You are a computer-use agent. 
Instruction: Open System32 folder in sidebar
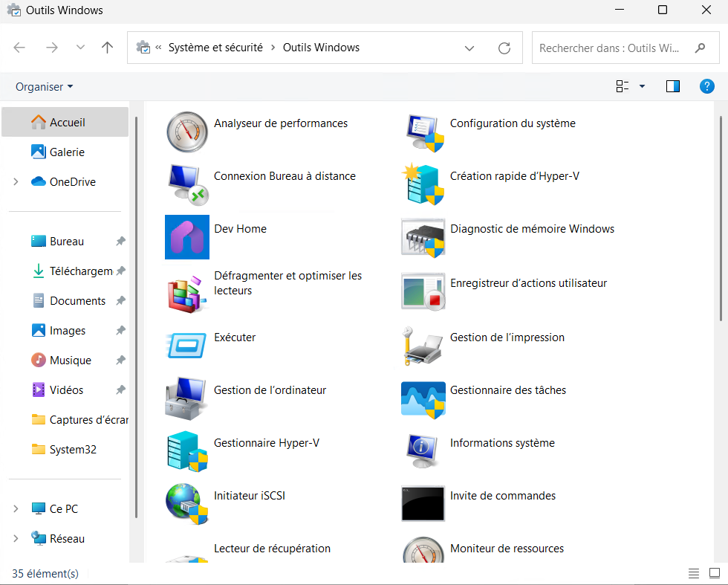pos(65,449)
